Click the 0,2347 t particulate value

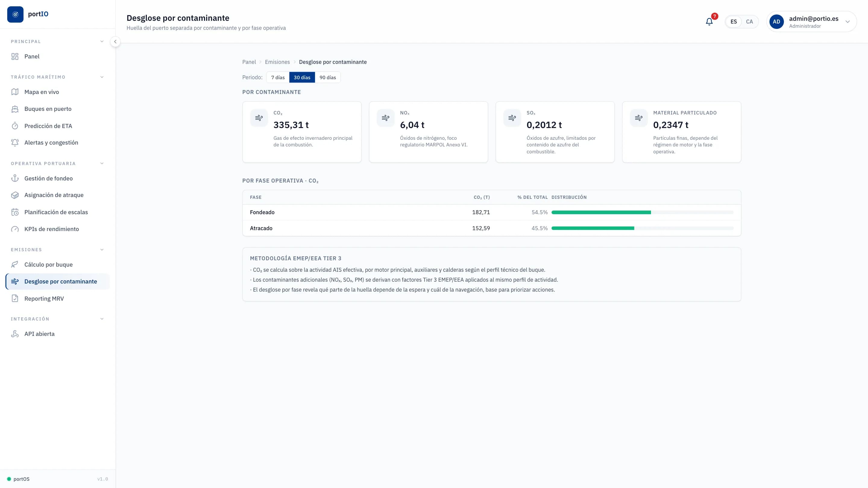pos(671,125)
